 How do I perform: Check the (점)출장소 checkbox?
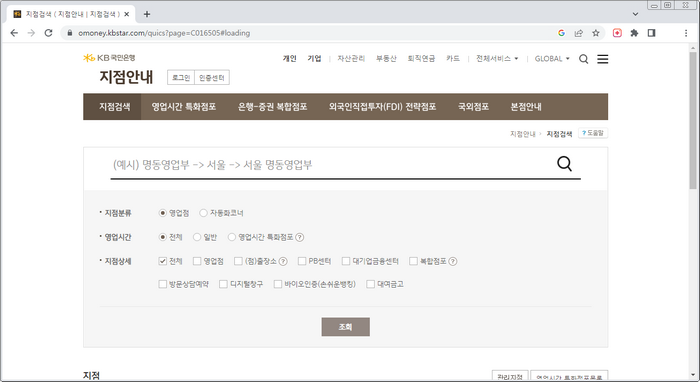[238, 261]
